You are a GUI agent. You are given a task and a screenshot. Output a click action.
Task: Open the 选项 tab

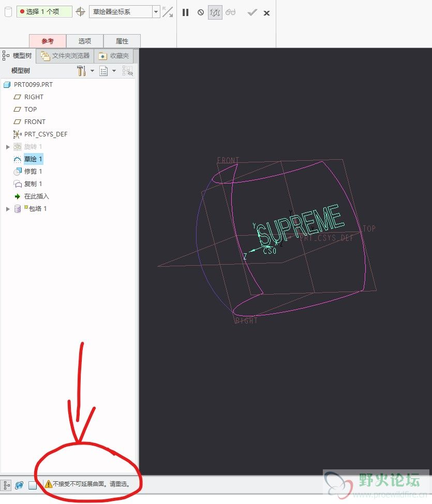pyautogui.click(x=85, y=41)
